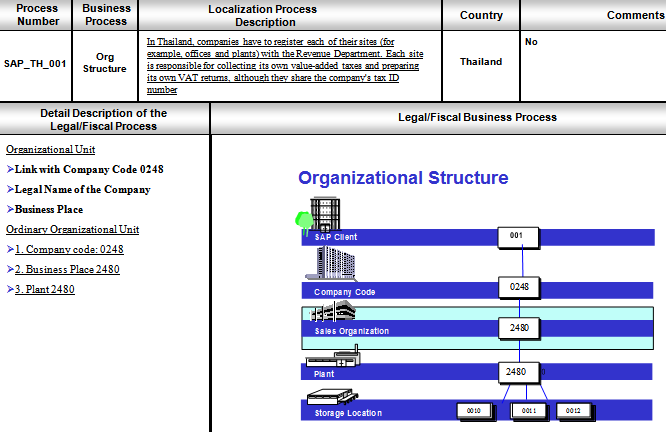Click the 'Ordinary Organizational Unit' underlined heading
Screen dimensions: 666x432
(x=73, y=229)
